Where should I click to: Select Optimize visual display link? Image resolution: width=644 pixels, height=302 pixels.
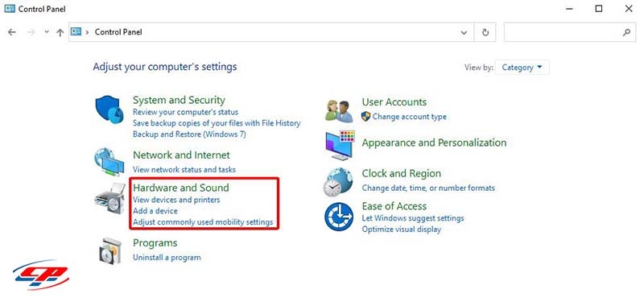pos(401,230)
